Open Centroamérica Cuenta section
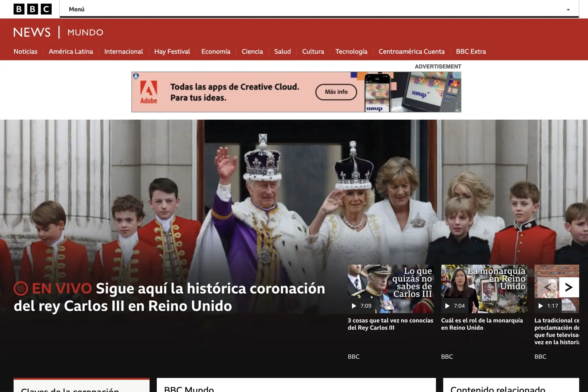This screenshot has width=588, height=392. [x=412, y=51]
